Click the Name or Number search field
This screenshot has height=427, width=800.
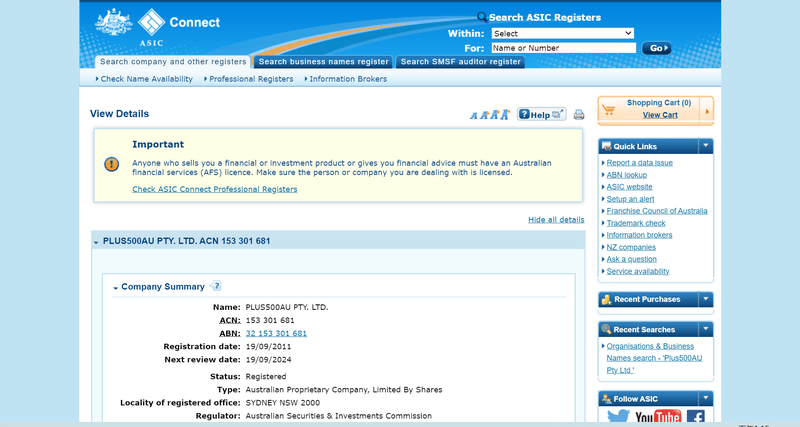tap(563, 47)
